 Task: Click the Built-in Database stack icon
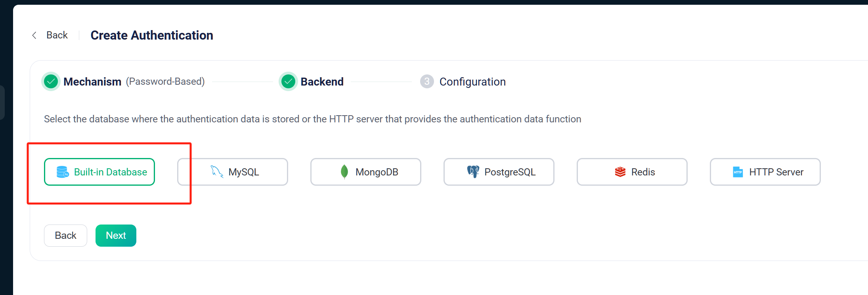63,172
